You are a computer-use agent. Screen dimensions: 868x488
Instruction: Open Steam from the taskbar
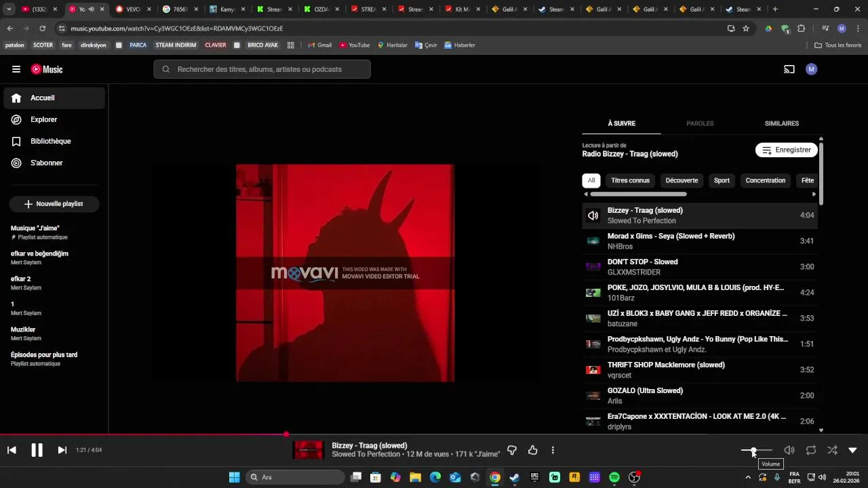point(515,477)
